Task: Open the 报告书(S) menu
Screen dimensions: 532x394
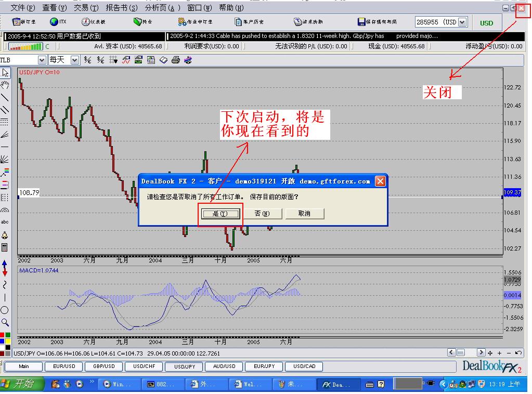Action: (x=122, y=8)
